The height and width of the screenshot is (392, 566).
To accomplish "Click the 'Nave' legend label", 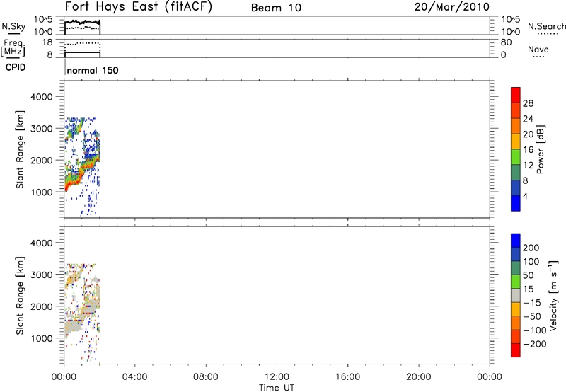I will (538, 49).
